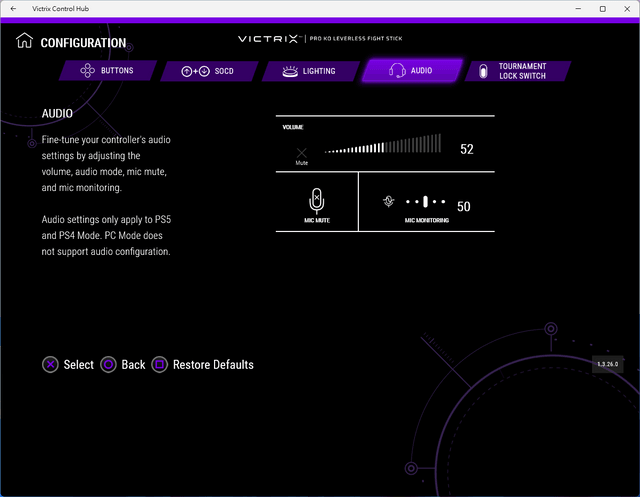Click the directional pad icon on Buttons tab
This screenshot has height=497, width=640.
tap(87, 71)
